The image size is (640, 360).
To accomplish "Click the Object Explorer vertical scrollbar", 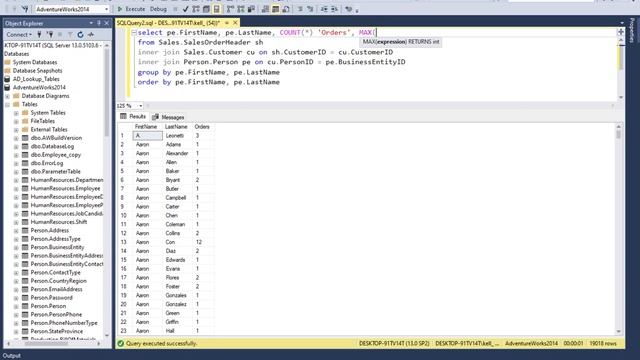I will tap(107, 190).
